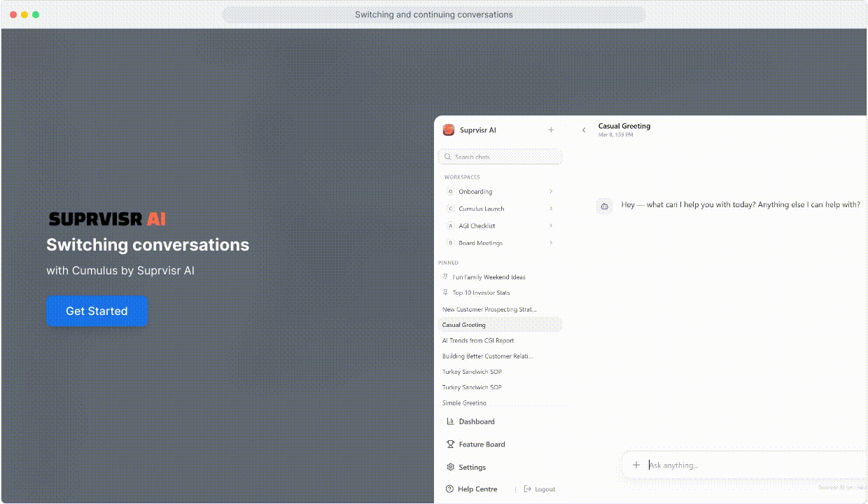Expand the AGI Checklist workspace arrow
The image size is (868, 504).
click(x=551, y=226)
